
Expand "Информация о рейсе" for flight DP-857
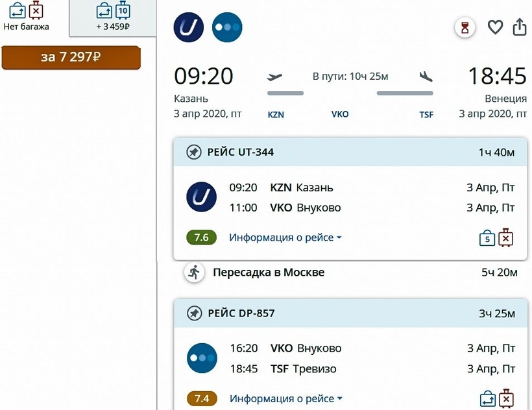point(285,398)
